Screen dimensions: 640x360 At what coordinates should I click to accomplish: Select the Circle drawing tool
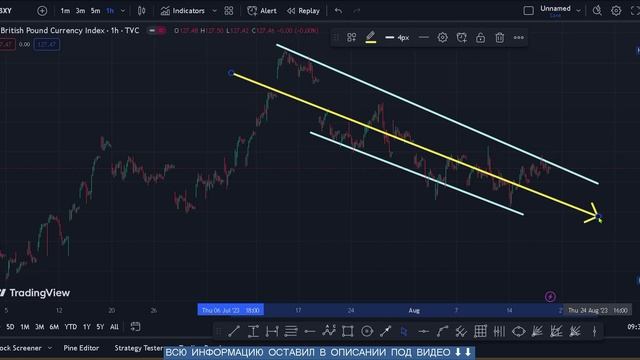[x=367, y=331]
